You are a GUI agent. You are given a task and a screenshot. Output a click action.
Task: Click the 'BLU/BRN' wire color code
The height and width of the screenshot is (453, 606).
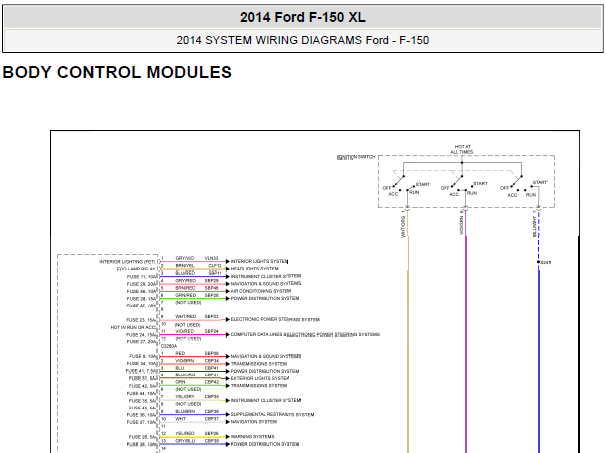185,411
